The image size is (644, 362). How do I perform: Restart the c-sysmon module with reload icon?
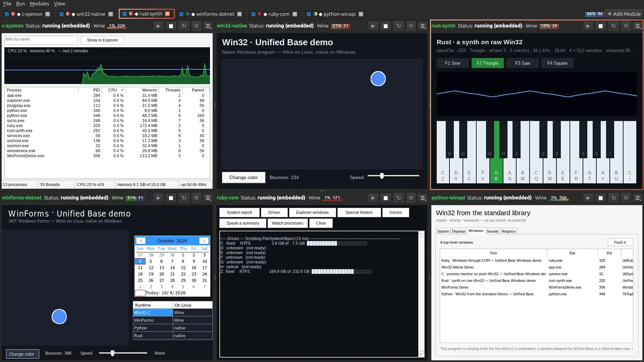coord(183,26)
